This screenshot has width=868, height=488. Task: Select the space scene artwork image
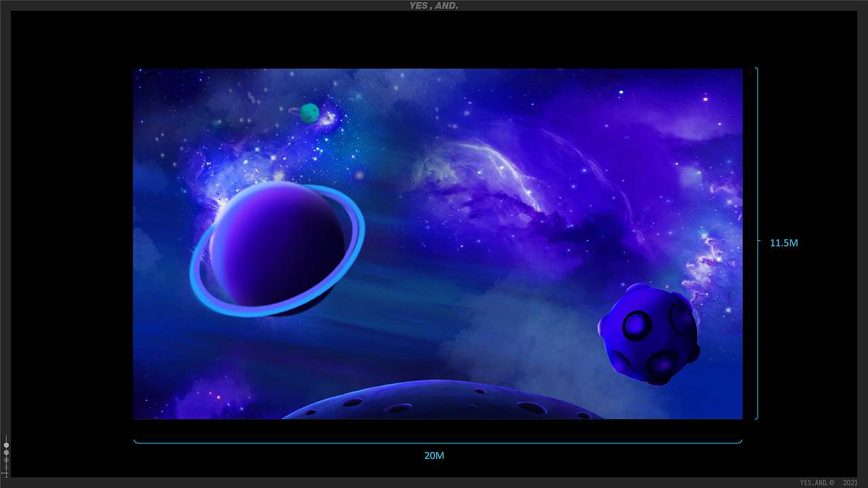tap(438, 244)
